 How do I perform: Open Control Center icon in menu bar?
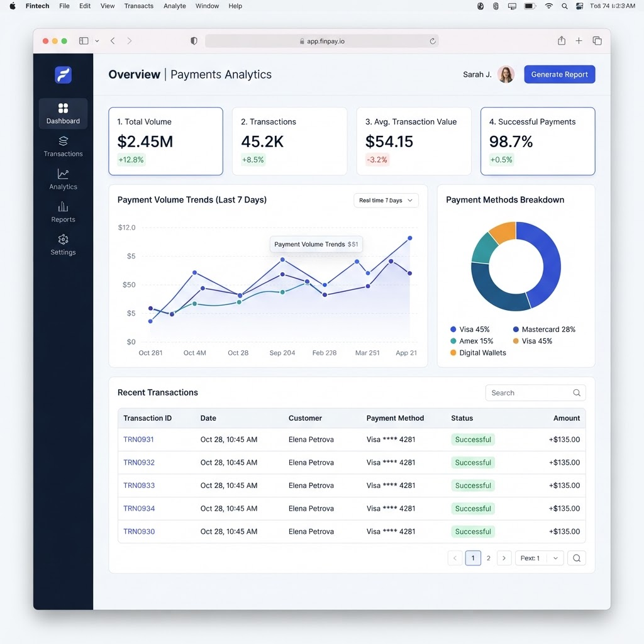(579, 6)
